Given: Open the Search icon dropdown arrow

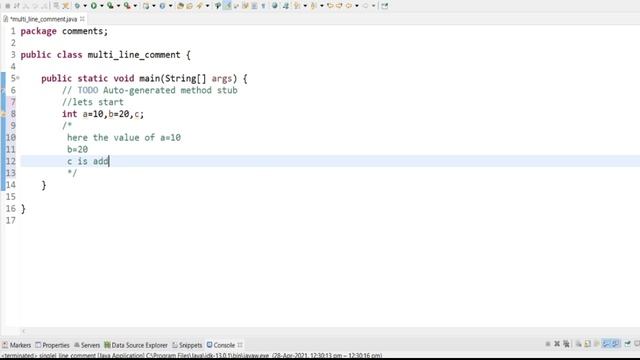Looking at the screenshot, I should tap(207, 6).
